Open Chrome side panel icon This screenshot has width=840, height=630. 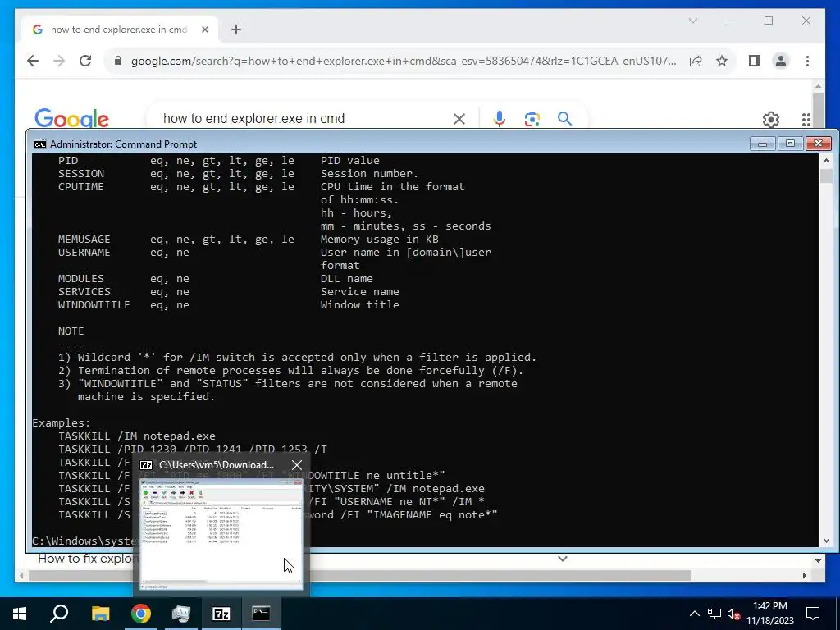pos(755,61)
